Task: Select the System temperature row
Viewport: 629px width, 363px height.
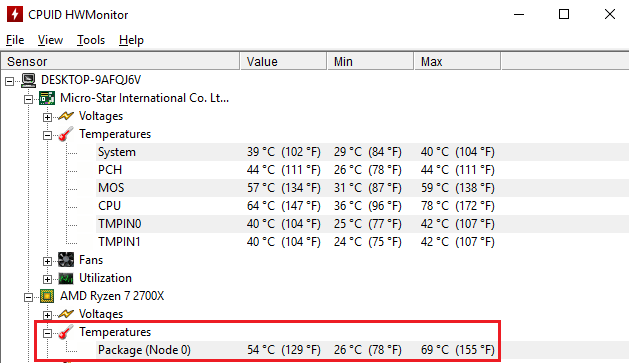Action: point(363,152)
